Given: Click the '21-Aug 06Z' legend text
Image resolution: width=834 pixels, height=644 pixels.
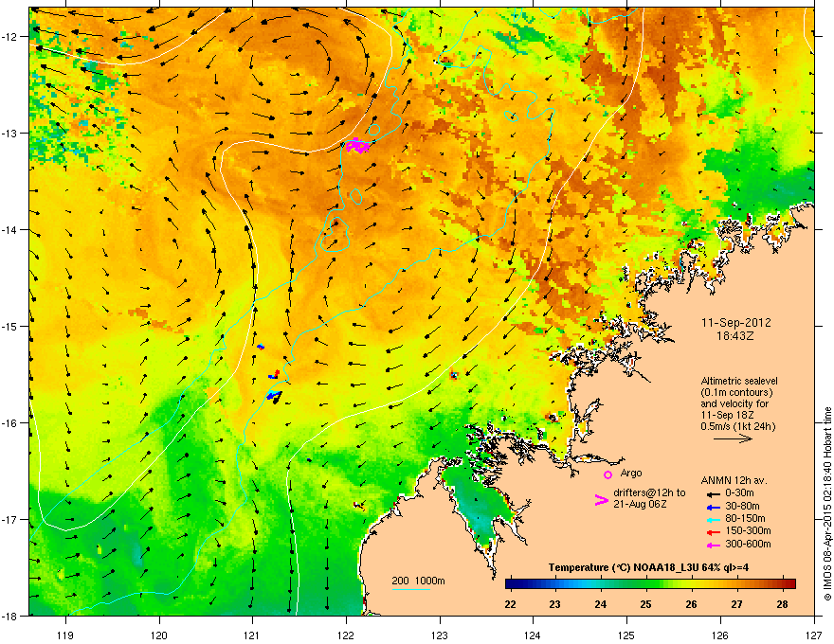Looking at the screenshot, I should click(640, 504).
